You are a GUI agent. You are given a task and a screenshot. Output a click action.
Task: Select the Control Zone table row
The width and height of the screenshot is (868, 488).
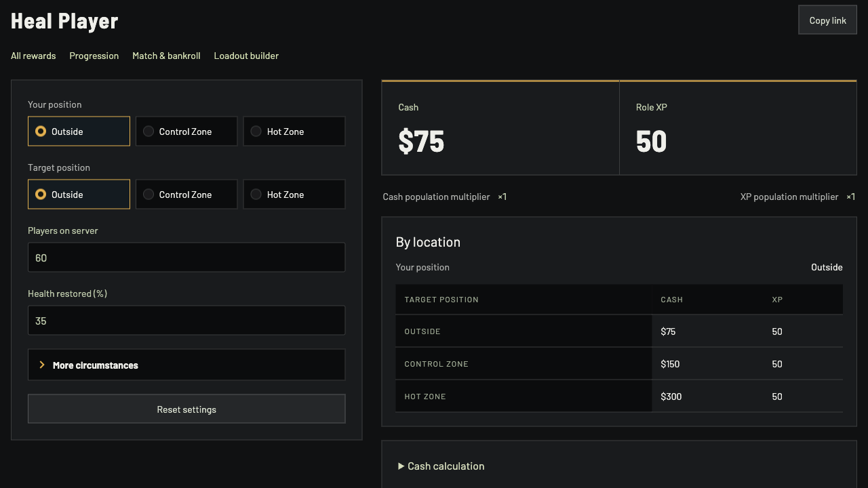(619, 364)
